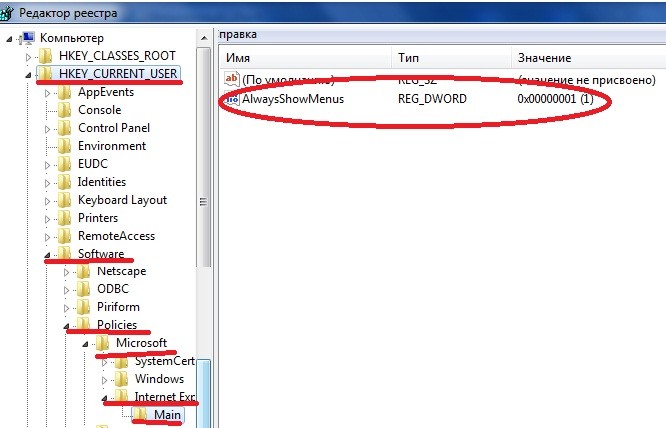Select the Software key
Viewport: 666px width, 428px height.
tap(101, 253)
